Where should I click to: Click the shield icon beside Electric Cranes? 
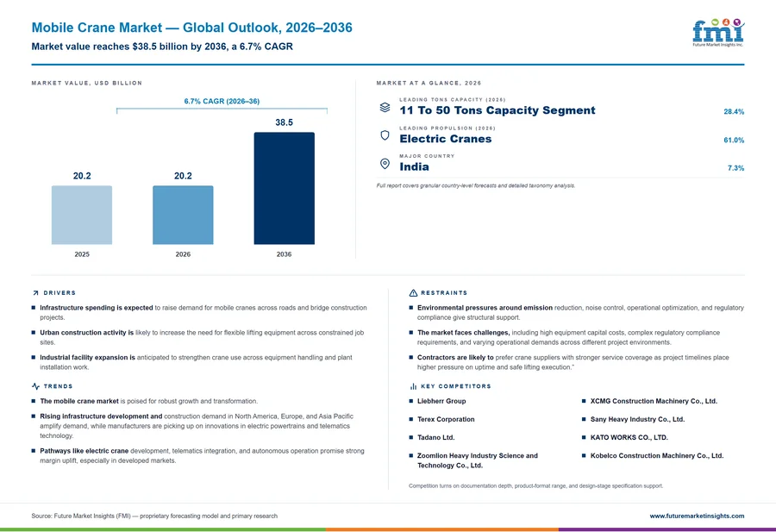coord(385,135)
